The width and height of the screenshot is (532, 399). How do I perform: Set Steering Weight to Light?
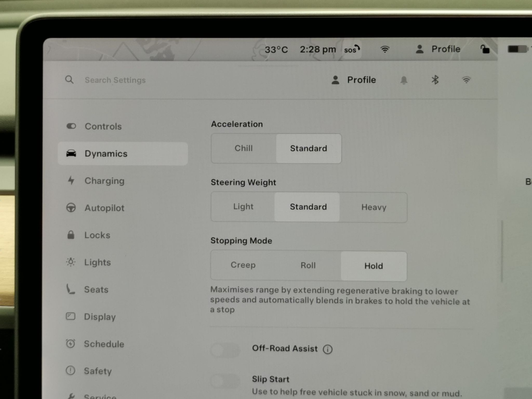click(243, 207)
